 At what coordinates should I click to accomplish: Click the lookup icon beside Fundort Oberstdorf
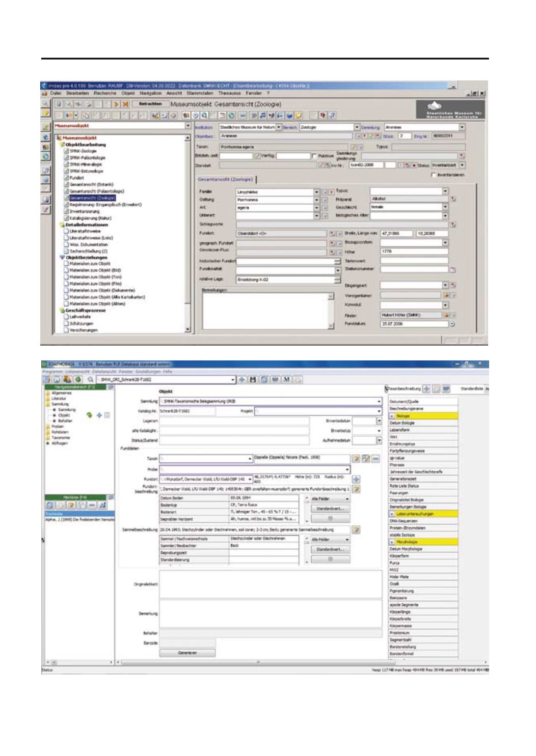[x=332, y=233]
